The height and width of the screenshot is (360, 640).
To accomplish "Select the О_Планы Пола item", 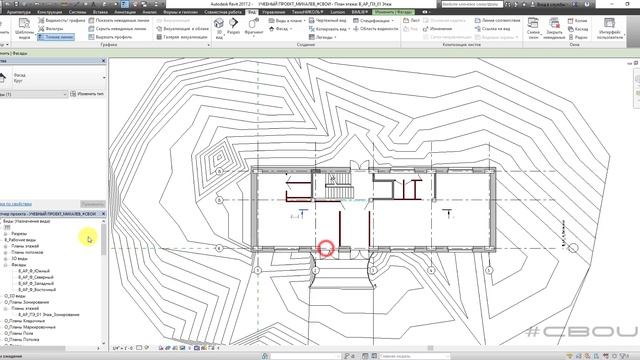I will pos(19,333).
